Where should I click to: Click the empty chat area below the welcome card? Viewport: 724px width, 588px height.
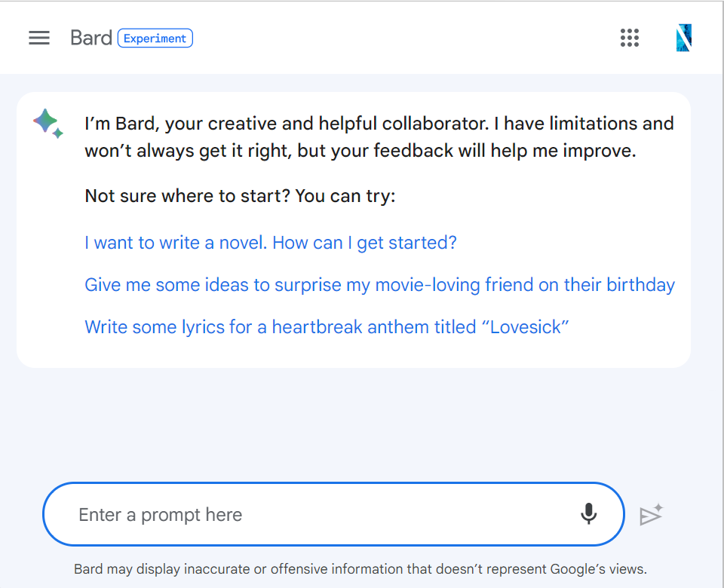pyautogui.click(x=354, y=424)
